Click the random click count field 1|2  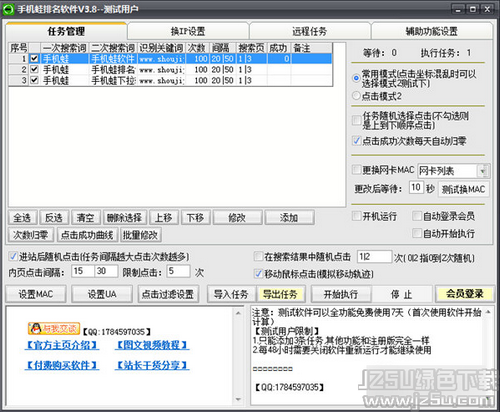coord(374,257)
